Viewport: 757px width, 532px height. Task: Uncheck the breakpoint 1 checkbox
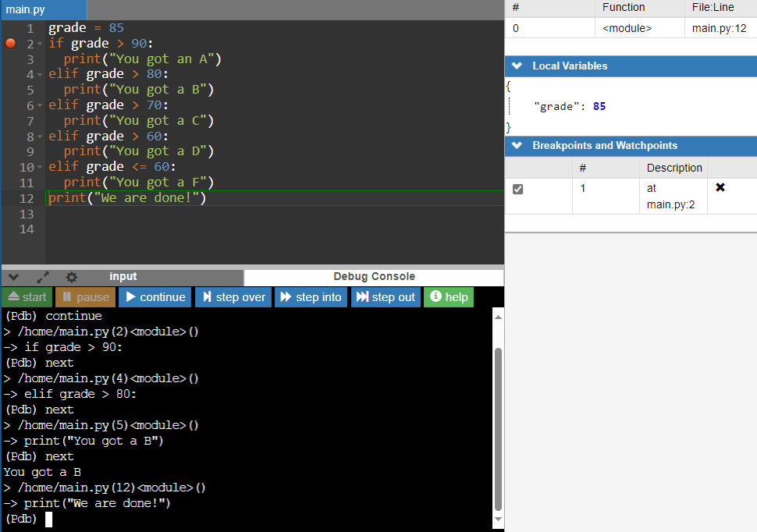tap(517, 189)
